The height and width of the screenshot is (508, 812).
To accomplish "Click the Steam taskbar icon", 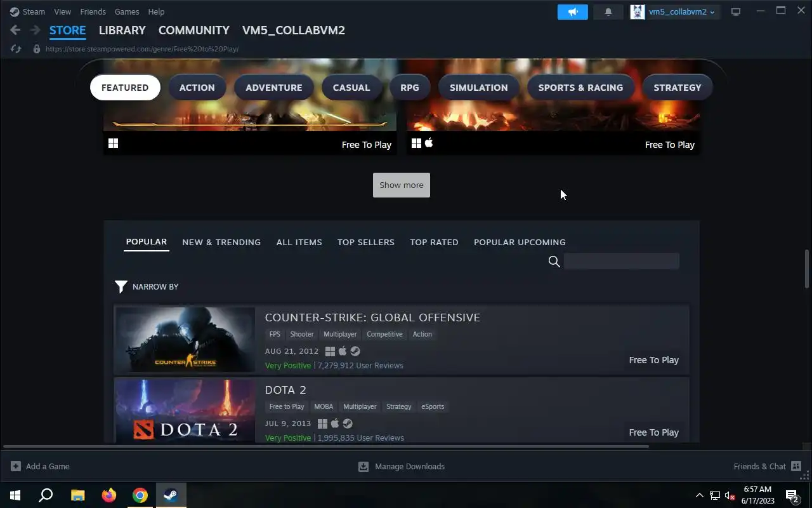I will 171,495.
